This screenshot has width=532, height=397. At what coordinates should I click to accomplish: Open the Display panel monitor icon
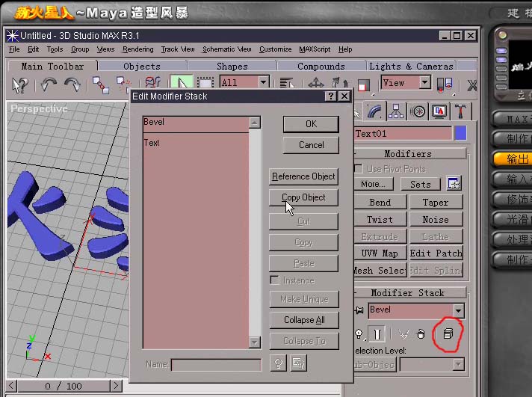[x=439, y=111]
